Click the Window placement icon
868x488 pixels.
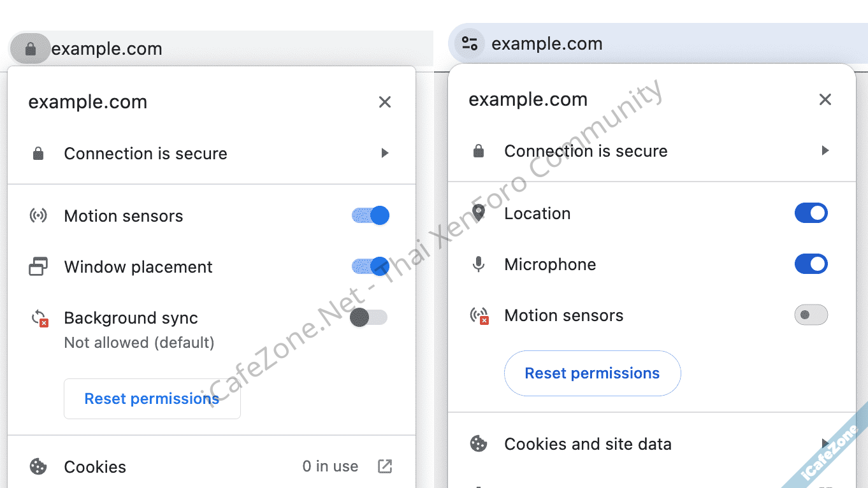[38, 267]
